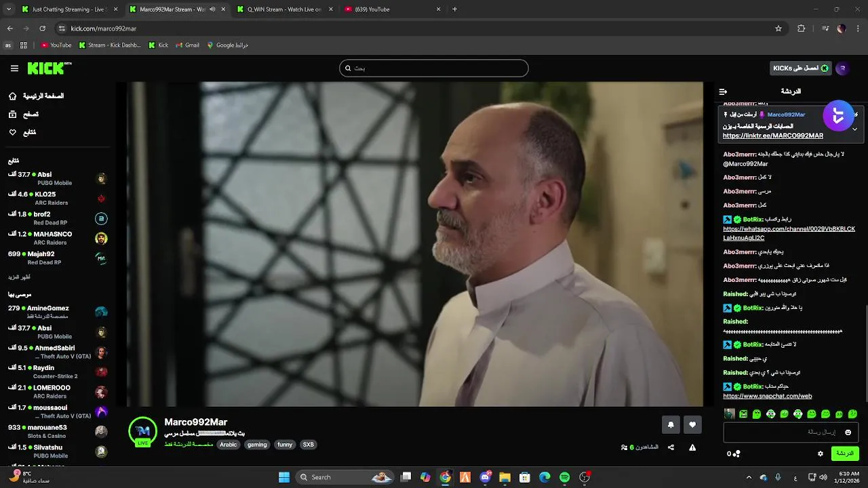Focus the send message chat input
868x488 pixels.
click(x=791, y=432)
